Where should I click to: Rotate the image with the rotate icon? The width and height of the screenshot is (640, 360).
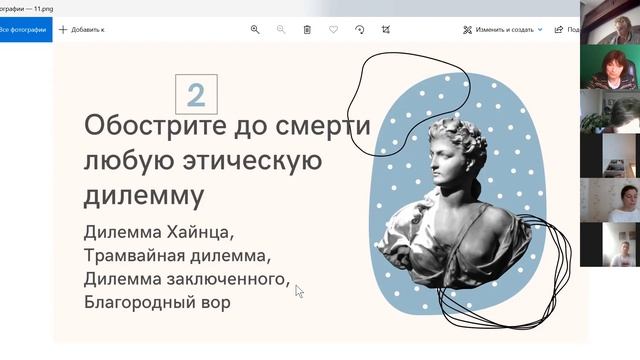tap(360, 29)
